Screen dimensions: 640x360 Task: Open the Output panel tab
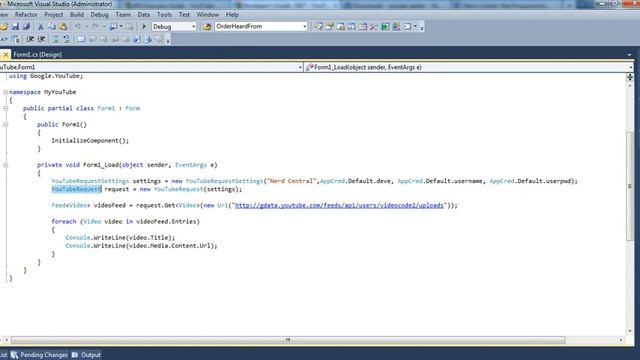[x=86, y=355]
